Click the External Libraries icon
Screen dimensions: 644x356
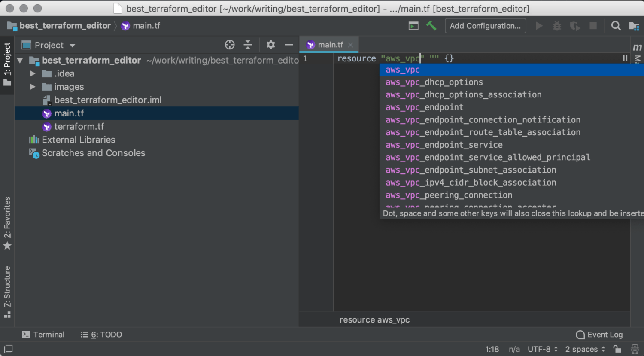[34, 140]
